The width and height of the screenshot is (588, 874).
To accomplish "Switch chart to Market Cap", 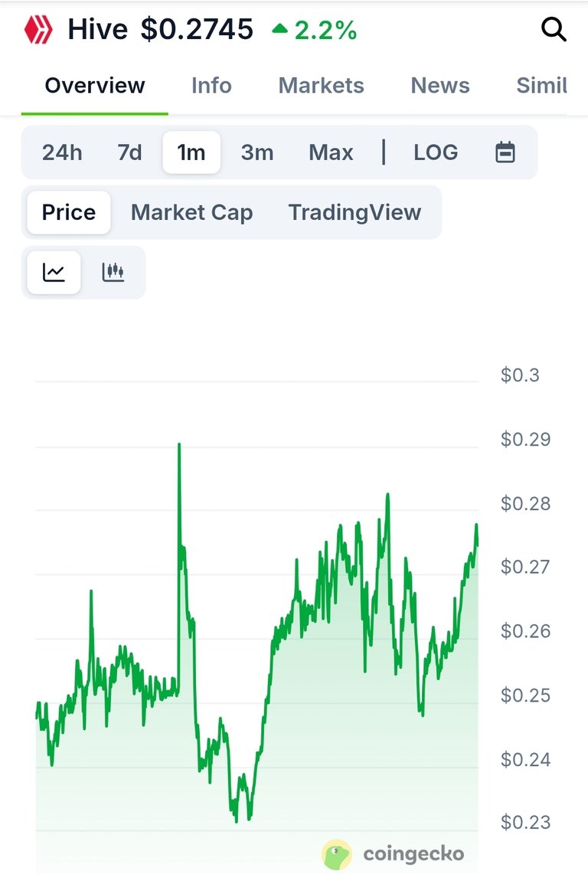I will (191, 212).
